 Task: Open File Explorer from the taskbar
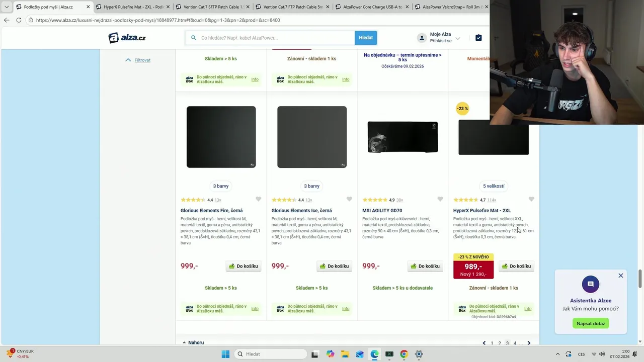(x=345, y=354)
